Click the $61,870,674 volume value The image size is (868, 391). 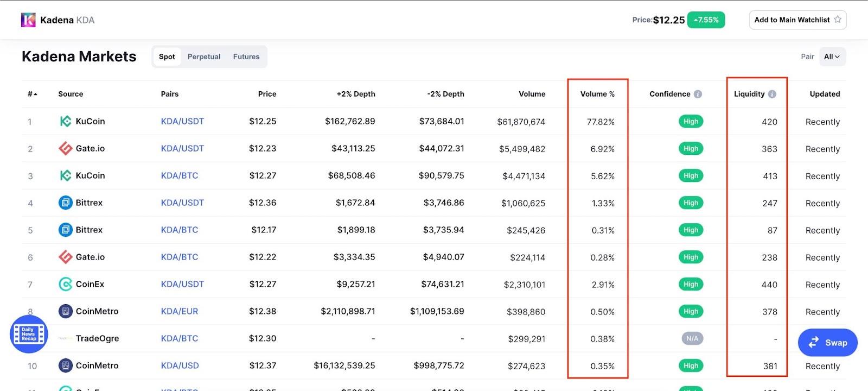(521, 122)
